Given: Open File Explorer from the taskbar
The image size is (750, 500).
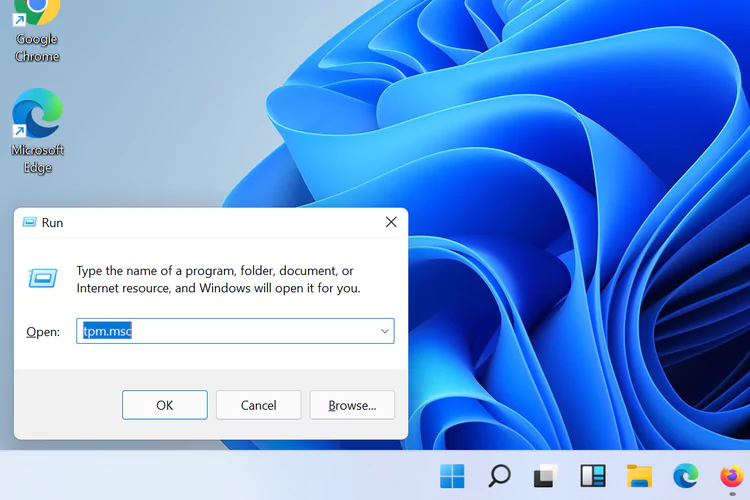Looking at the screenshot, I should [640, 476].
